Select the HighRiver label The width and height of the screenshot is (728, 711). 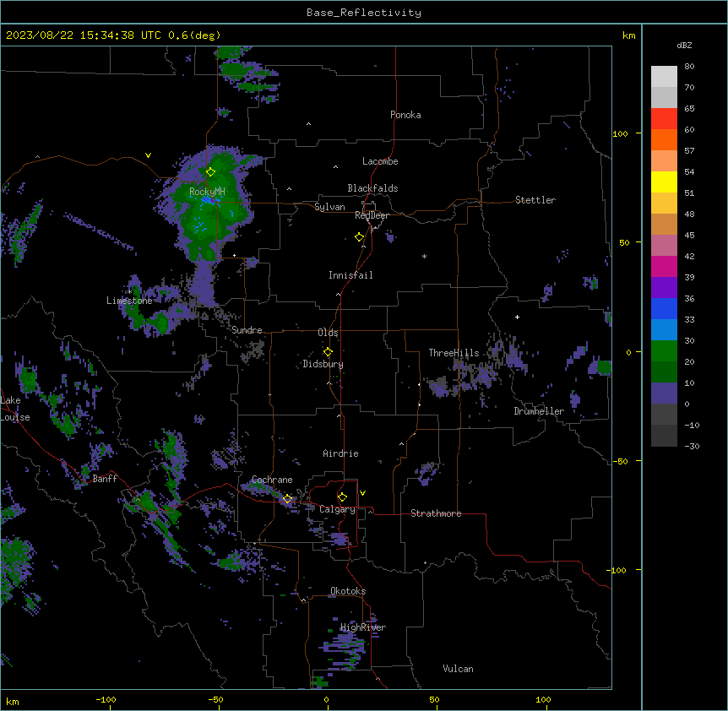click(x=362, y=627)
